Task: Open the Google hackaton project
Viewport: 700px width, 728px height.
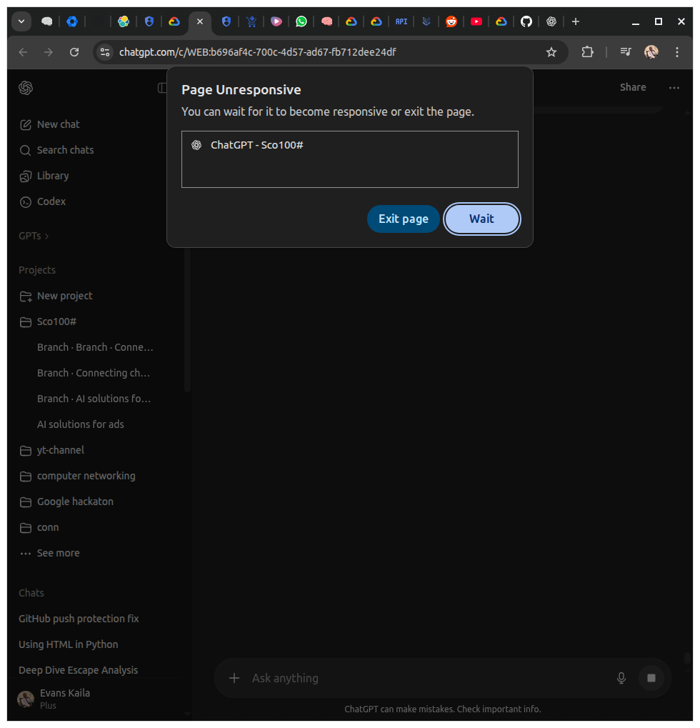Action: pos(66,502)
